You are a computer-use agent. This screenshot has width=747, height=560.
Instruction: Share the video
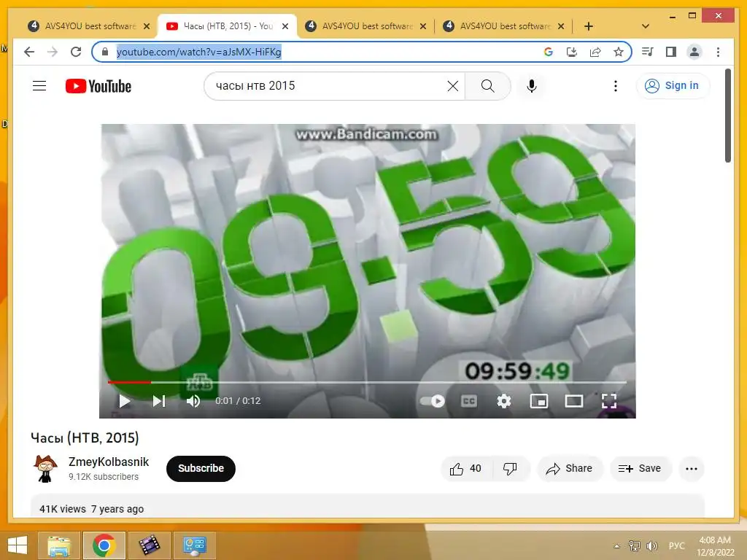click(x=570, y=469)
